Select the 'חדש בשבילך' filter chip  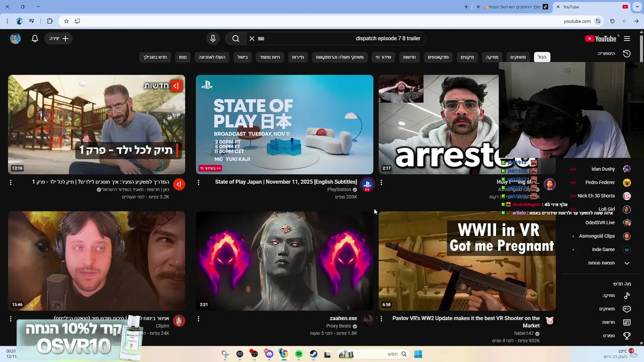pyautogui.click(x=155, y=57)
